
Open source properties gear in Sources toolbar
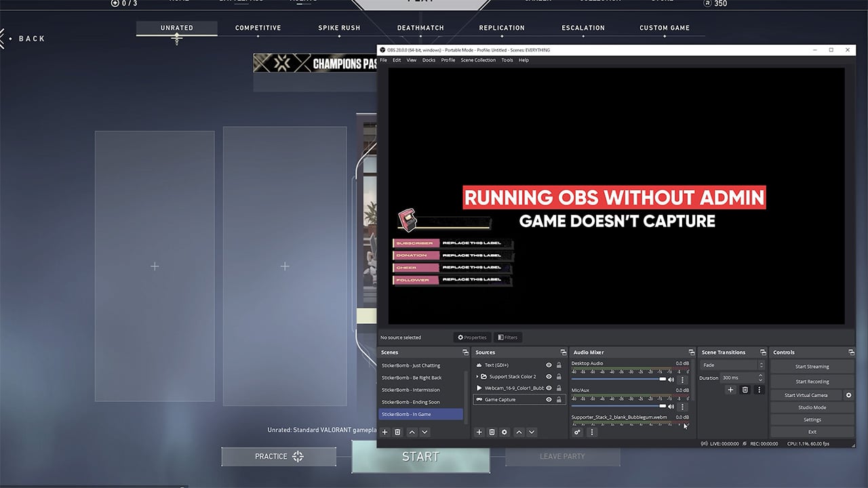pyautogui.click(x=505, y=432)
